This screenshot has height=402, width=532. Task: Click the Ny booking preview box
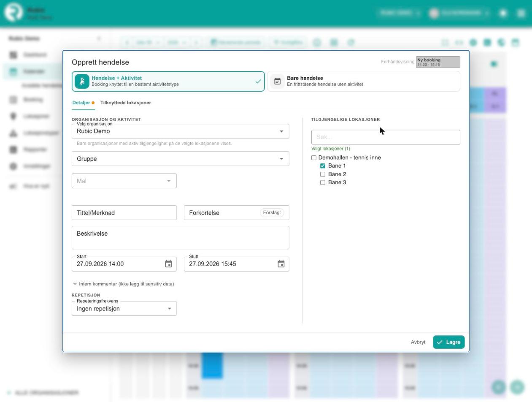click(438, 62)
